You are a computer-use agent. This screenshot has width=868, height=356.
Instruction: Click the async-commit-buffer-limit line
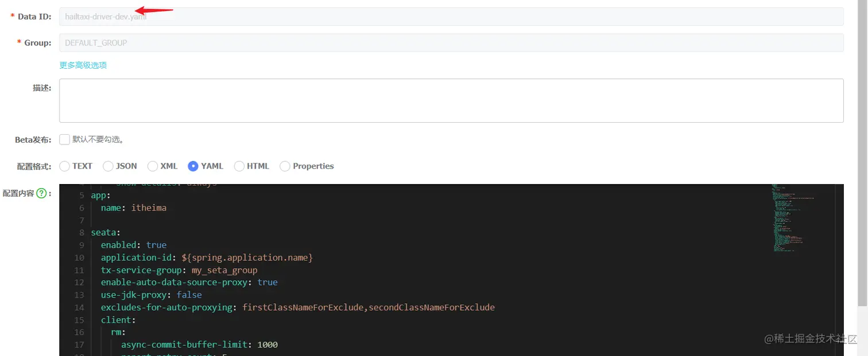[x=199, y=345]
